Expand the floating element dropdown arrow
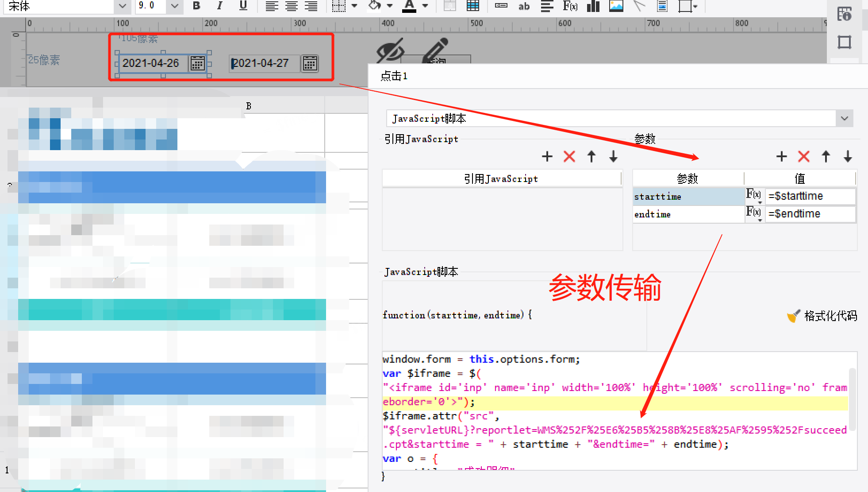868x492 pixels. (695, 6)
